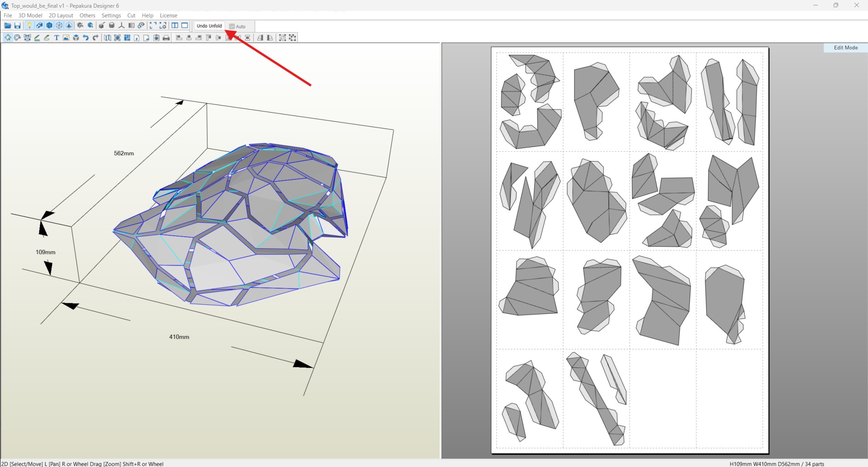The height and width of the screenshot is (467, 868).
Task: Click the gray cube with arrow icon
Action: 80,26
